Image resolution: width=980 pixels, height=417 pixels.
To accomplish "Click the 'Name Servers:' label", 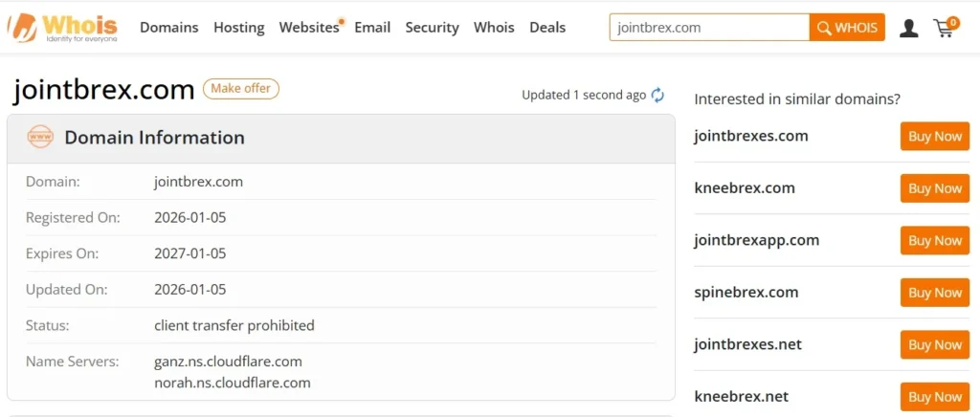I will [72, 362].
